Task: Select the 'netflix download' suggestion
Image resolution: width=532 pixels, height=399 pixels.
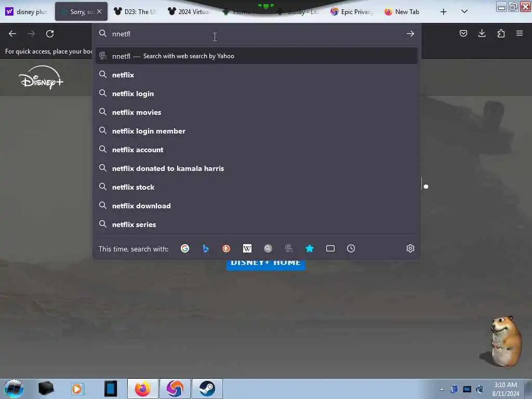Action: click(x=256, y=206)
